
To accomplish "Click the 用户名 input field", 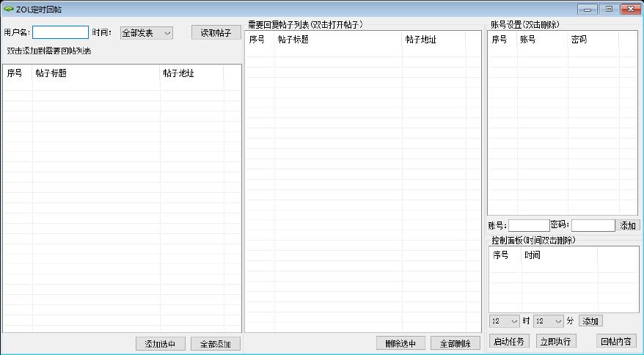I will pos(60,32).
